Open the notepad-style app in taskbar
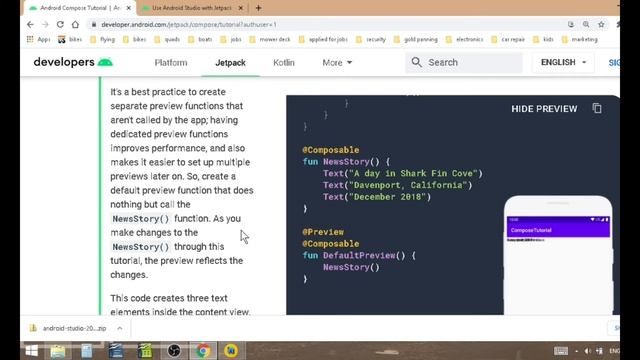Screen dimensions: 640x360 click(87, 351)
